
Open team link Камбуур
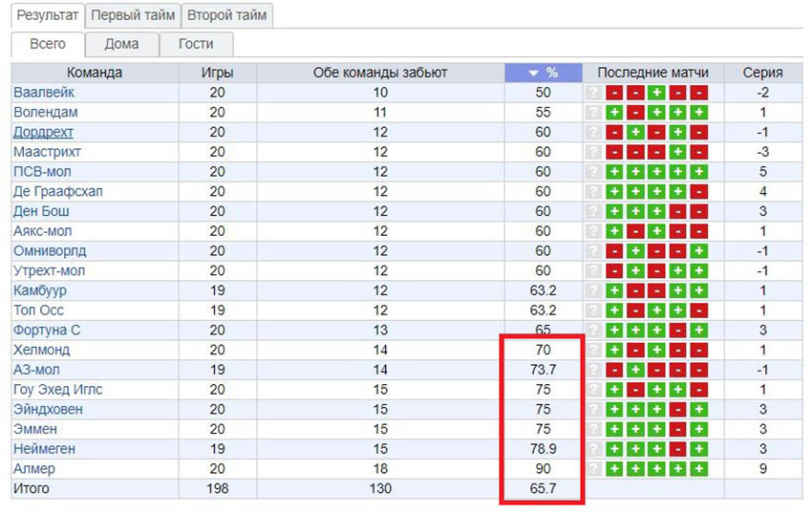40,290
